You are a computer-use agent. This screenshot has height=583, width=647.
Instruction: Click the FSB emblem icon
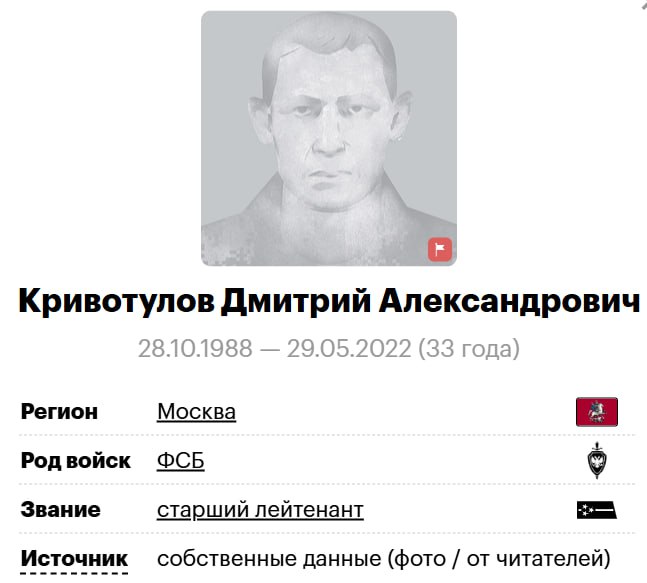coord(597,460)
